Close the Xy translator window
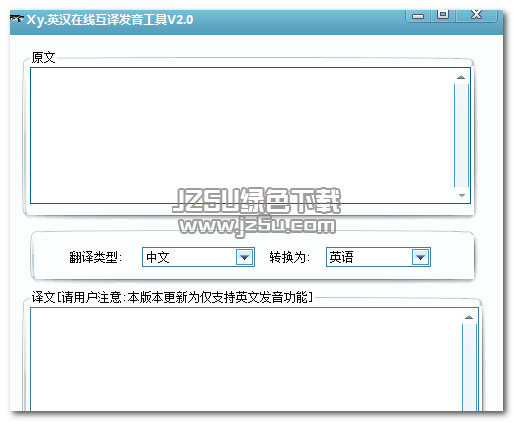The width and height of the screenshot is (514, 422). click(476, 15)
